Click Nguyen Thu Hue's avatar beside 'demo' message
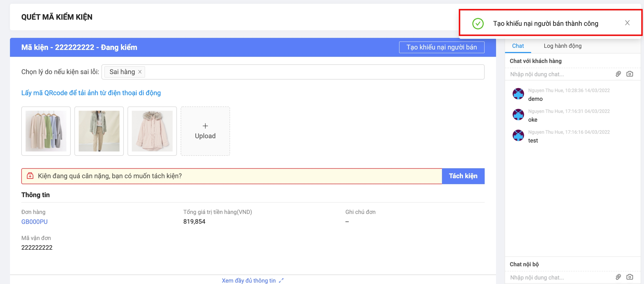 518,94
